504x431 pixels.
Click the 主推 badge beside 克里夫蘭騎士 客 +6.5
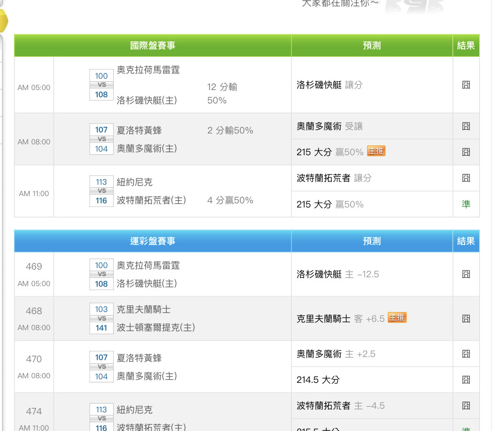(x=397, y=318)
